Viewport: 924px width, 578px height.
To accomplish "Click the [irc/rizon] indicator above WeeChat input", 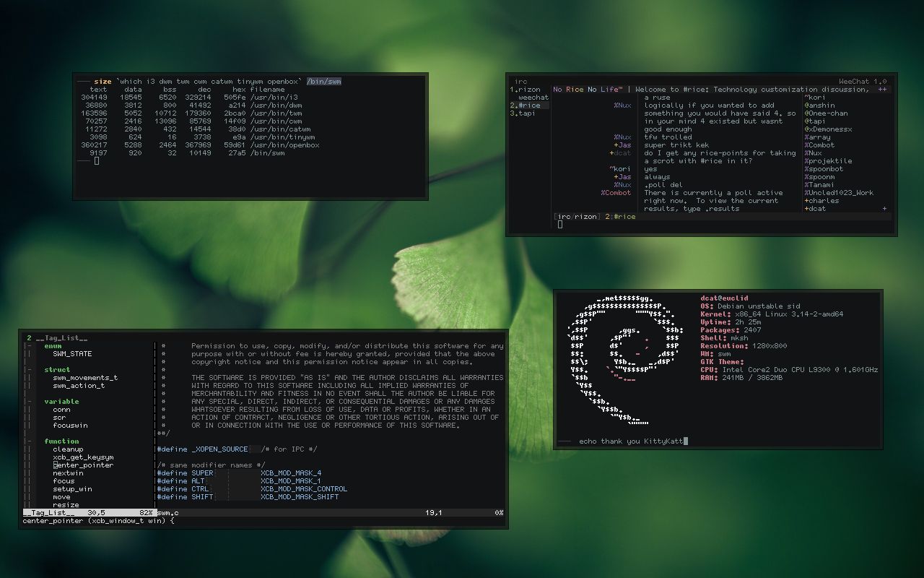I will [x=577, y=216].
